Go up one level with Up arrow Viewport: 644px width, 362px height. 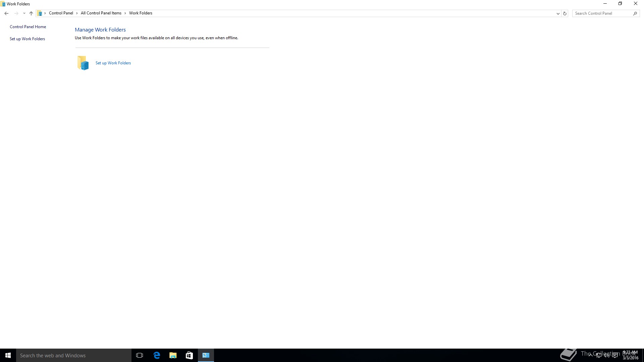(31, 13)
